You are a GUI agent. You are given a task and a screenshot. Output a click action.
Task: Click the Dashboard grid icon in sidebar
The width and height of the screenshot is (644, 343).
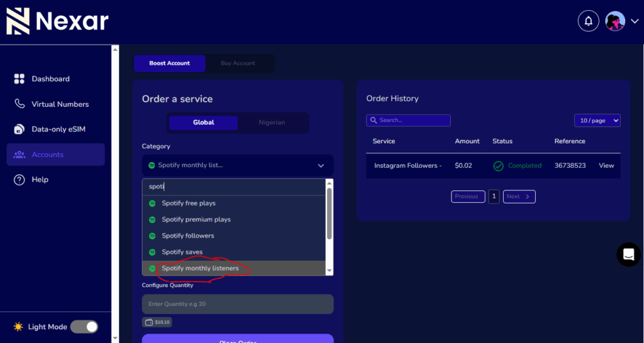[x=19, y=79]
